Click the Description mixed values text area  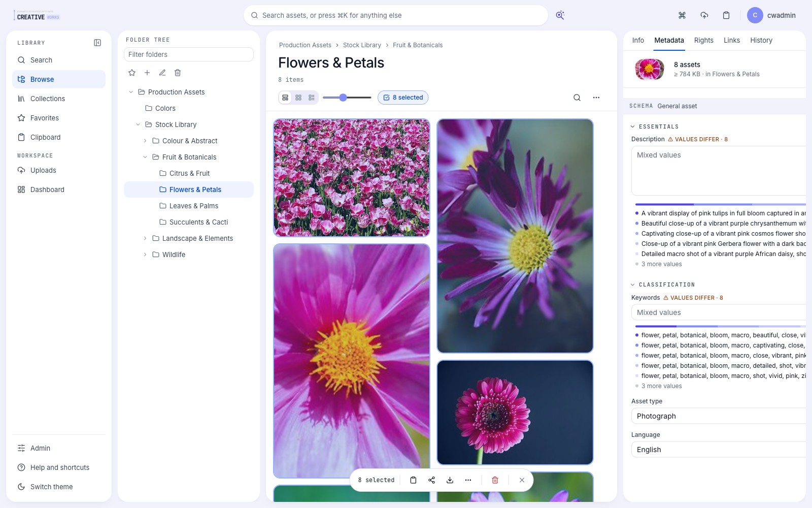pyautogui.click(x=719, y=171)
